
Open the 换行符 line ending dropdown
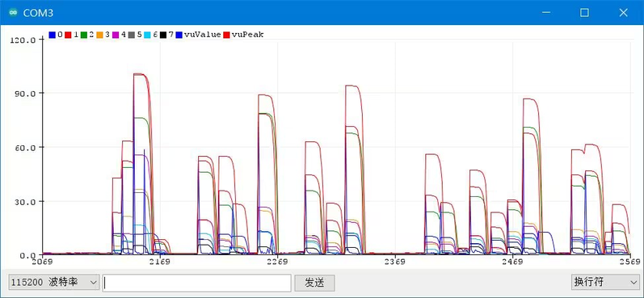(x=604, y=283)
